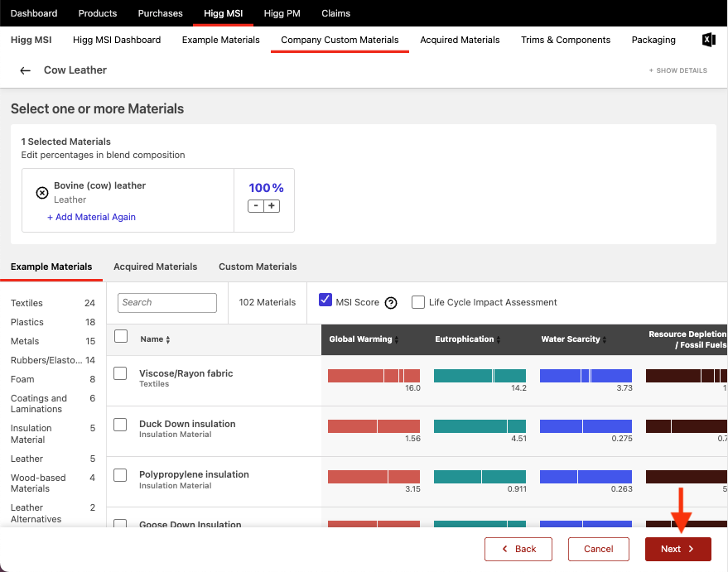Click the Duck Down insulation Global Warming bar
This screenshot has height=572, width=728.
[x=374, y=426]
